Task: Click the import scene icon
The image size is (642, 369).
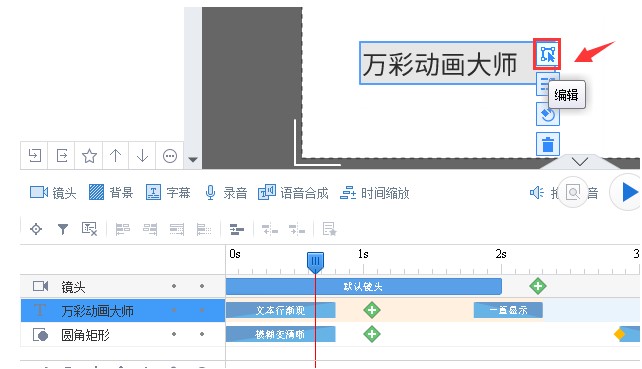Action: 34,156
